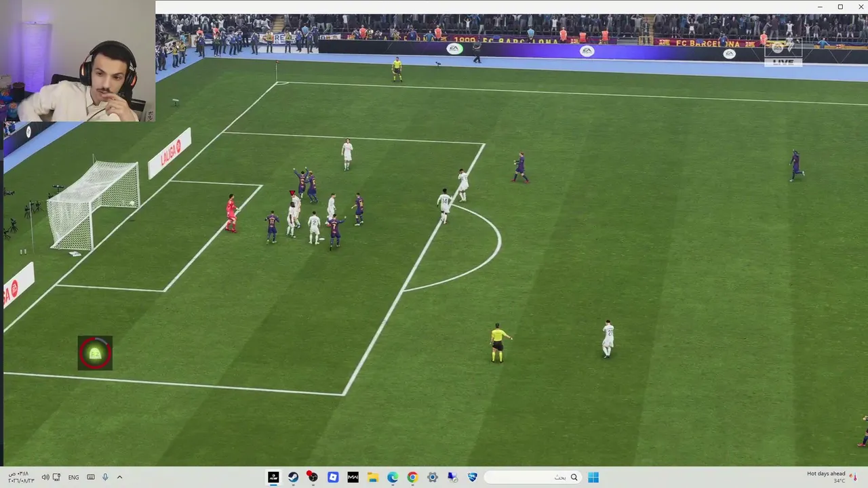Expand the hidden tray icons chevron

(120, 477)
